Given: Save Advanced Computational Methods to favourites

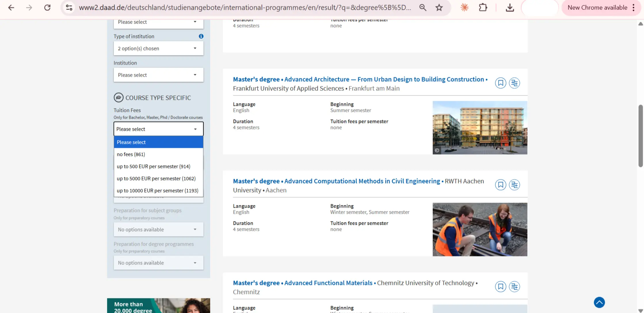Looking at the screenshot, I should (501, 185).
